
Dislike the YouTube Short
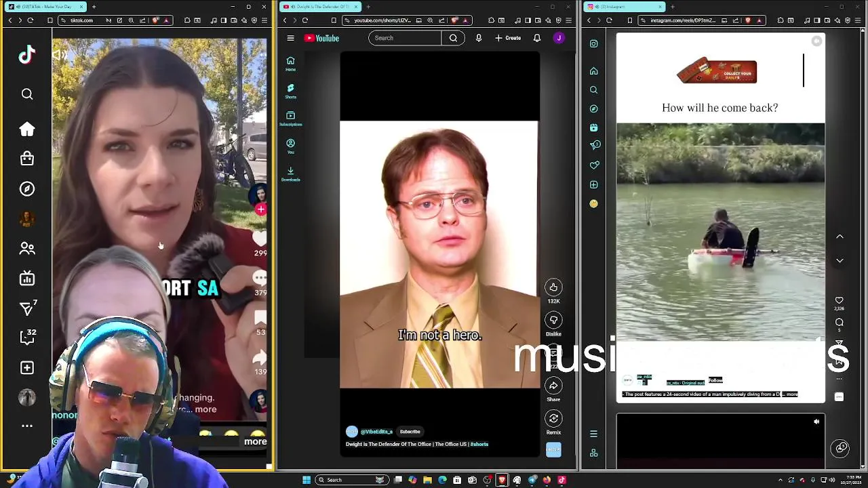click(x=553, y=320)
